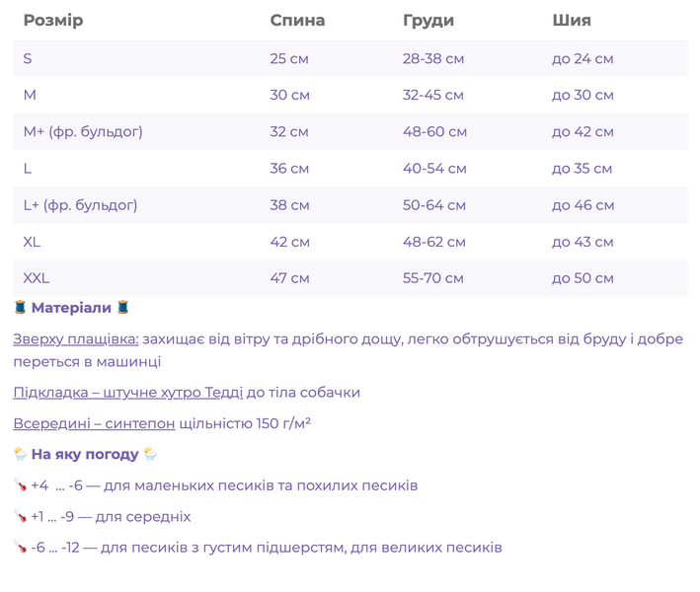Click thermometer icon beside +4 ... -6 line
The height and width of the screenshot is (592, 700).
pyautogui.click(x=20, y=484)
